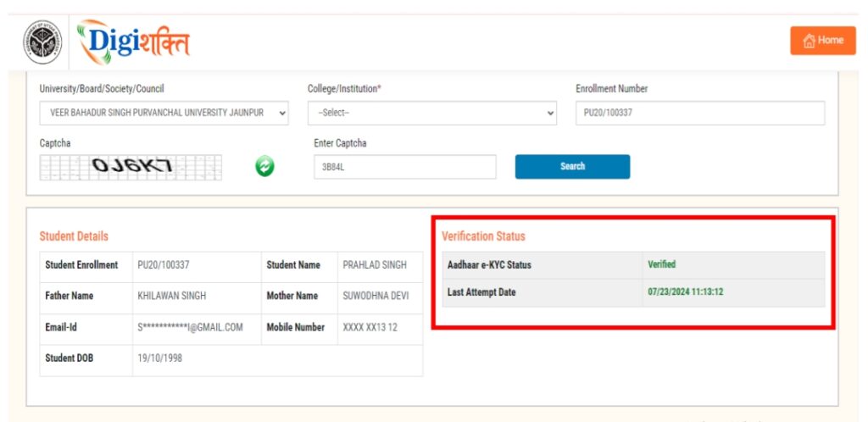Click the Uttar Pradesh government emblem
868x422 pixels.
[x=42, y=42]
